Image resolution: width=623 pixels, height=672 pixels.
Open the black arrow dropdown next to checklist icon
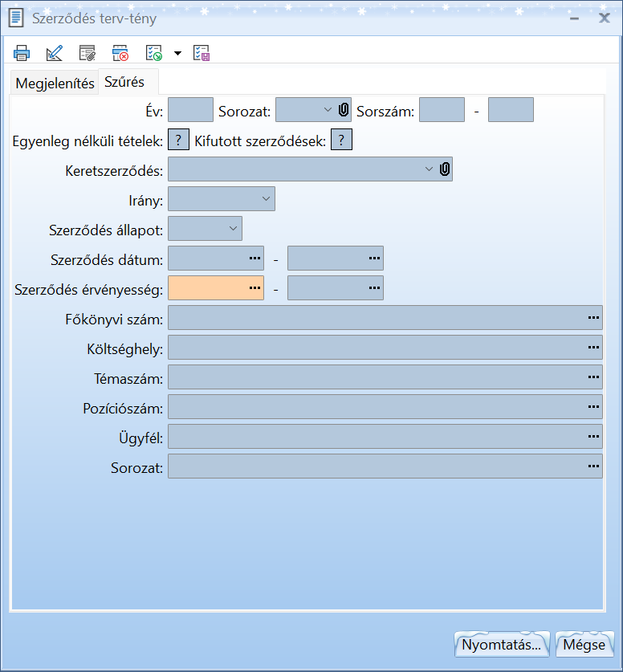[177, 53]
